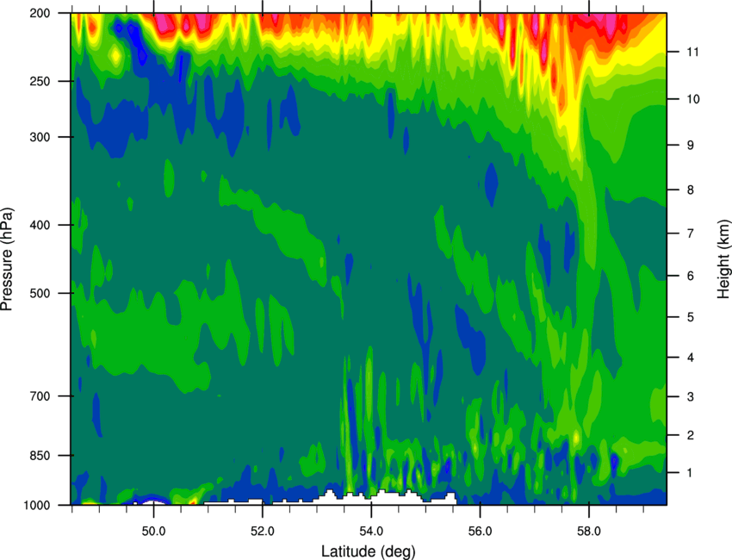
Task: Click the 200 pressure tick label
Action: 40,13
